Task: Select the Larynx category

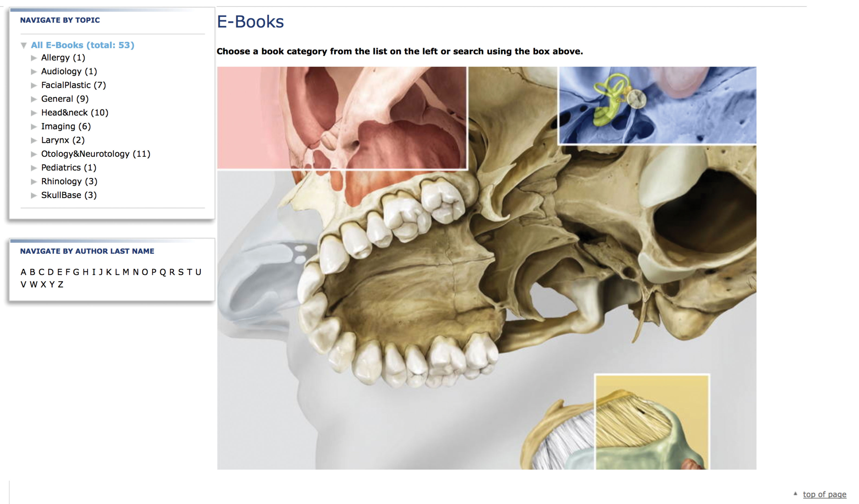Action: click(63, 140)
